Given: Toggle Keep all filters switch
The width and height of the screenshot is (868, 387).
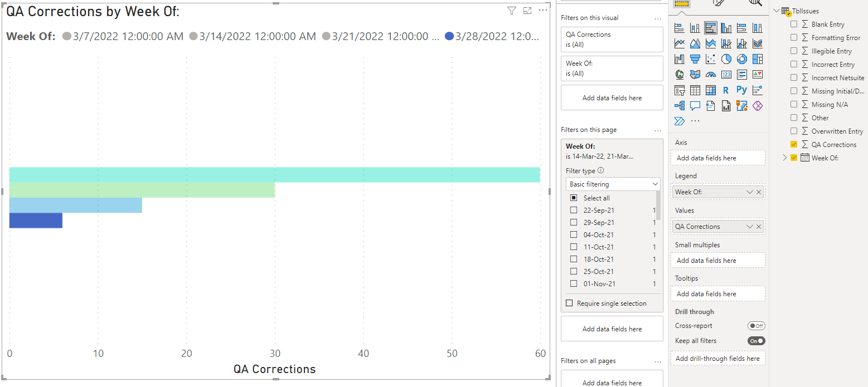Looking at the screenshot, I should (x=757, y=341).
